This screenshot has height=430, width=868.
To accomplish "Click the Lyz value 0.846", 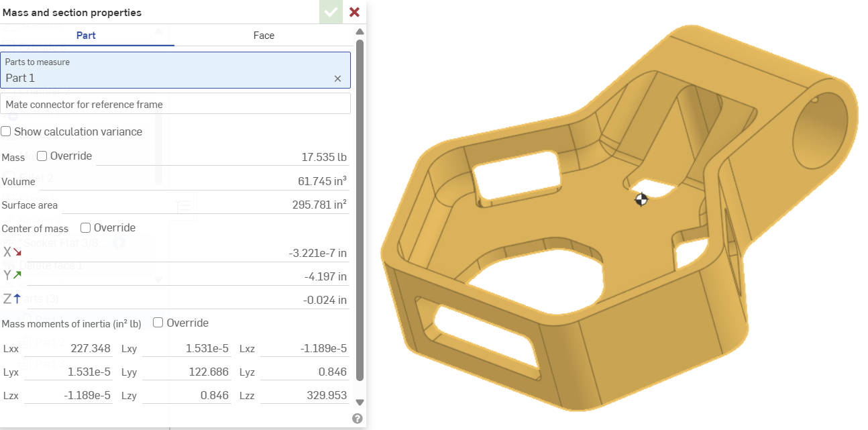I will coord(333,372).
